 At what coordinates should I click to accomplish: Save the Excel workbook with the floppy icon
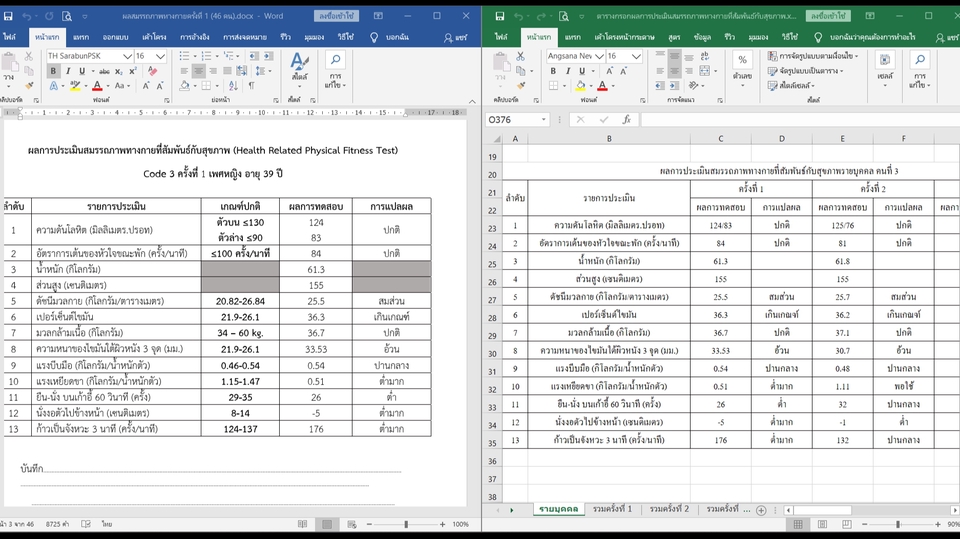tap(500, 17)
